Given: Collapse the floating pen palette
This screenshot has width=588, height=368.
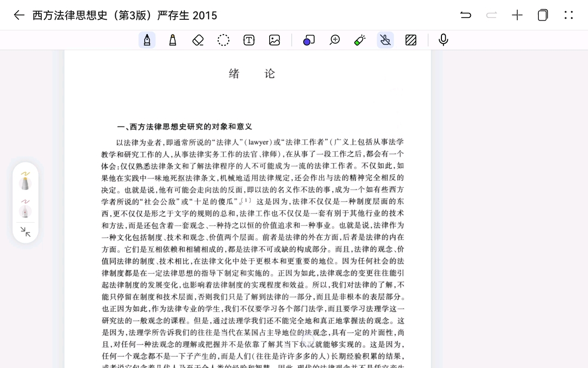Looking at the screenshot, I should click(x=26, y=232).
